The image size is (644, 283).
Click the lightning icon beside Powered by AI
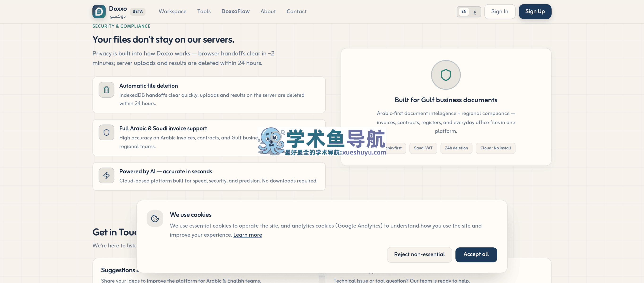click(107, 175)
